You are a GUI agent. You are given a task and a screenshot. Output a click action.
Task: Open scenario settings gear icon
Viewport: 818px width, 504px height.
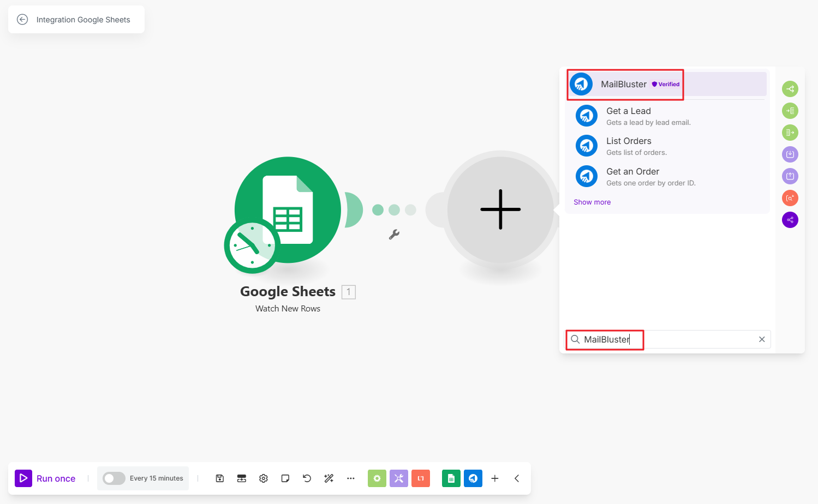click(264, 478)
